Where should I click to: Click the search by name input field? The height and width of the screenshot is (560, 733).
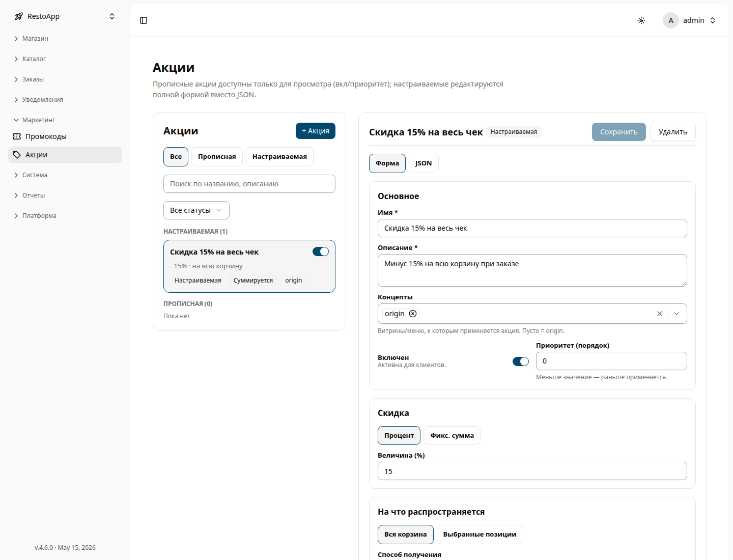coord(249,184)
